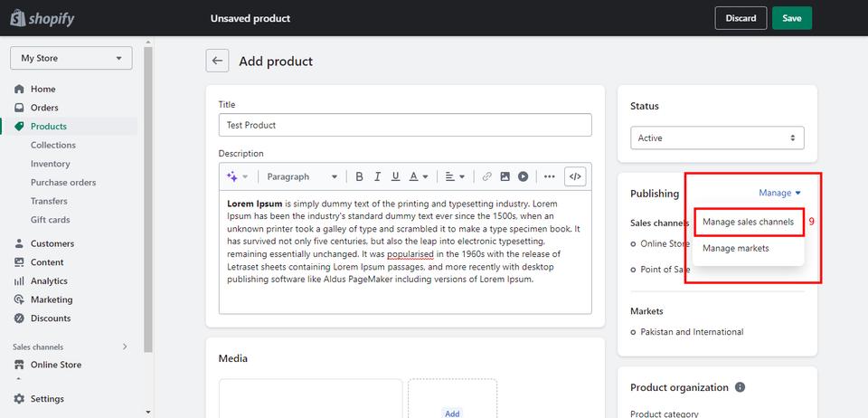868x418 pixels.
Task: Click the Orders inbox icon
Action: (19, 108)
